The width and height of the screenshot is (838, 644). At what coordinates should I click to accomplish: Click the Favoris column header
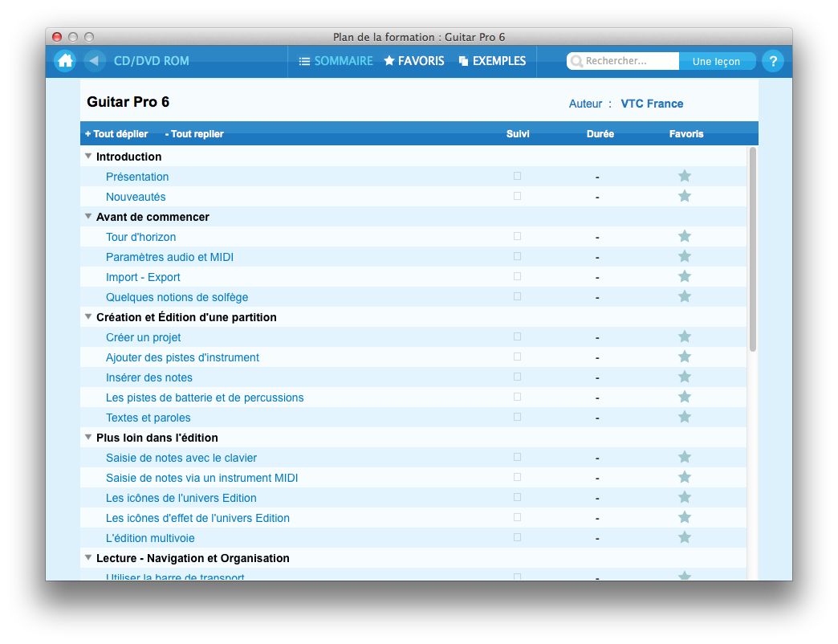[x=686, y=134]
